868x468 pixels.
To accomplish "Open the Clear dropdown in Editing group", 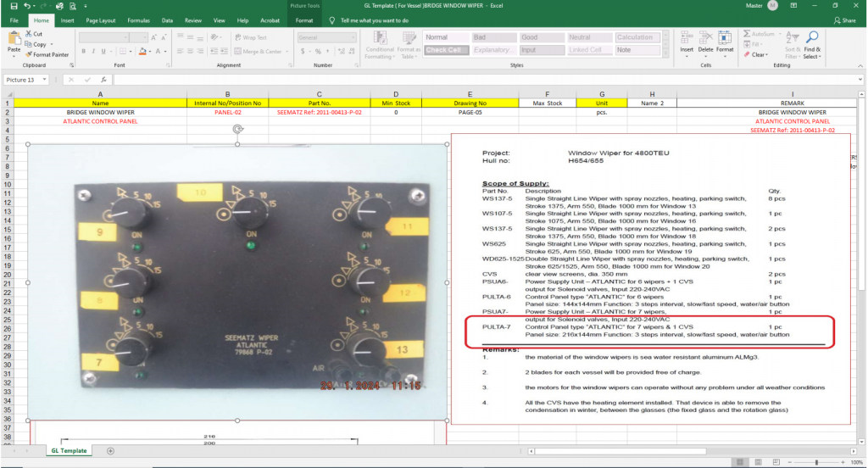I will 759,55.
